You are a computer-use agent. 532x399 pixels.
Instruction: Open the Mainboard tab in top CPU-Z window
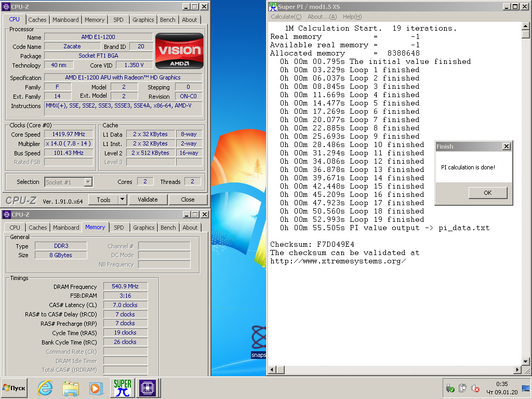coord(65,20)
